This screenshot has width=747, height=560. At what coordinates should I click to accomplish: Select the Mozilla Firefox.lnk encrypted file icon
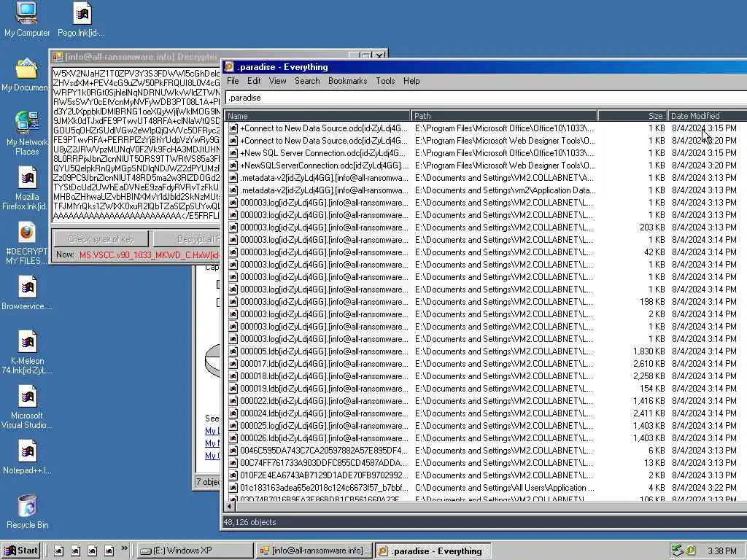(27, 178)
